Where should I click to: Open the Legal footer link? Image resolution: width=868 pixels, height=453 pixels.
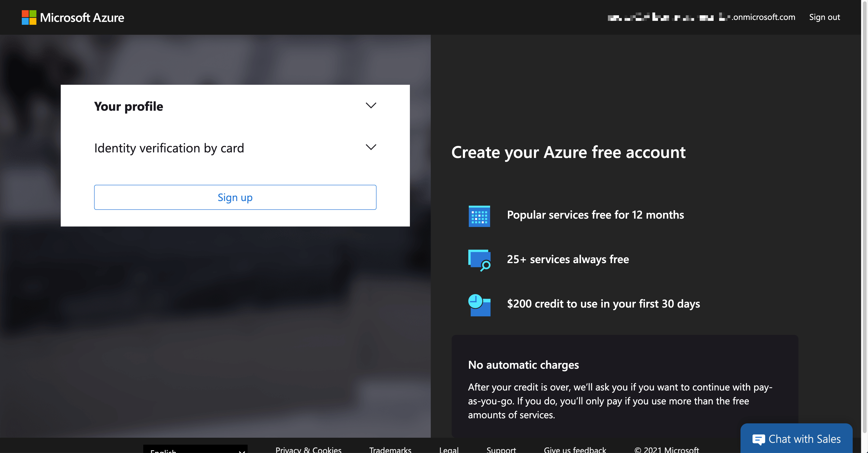pos(449,450)
